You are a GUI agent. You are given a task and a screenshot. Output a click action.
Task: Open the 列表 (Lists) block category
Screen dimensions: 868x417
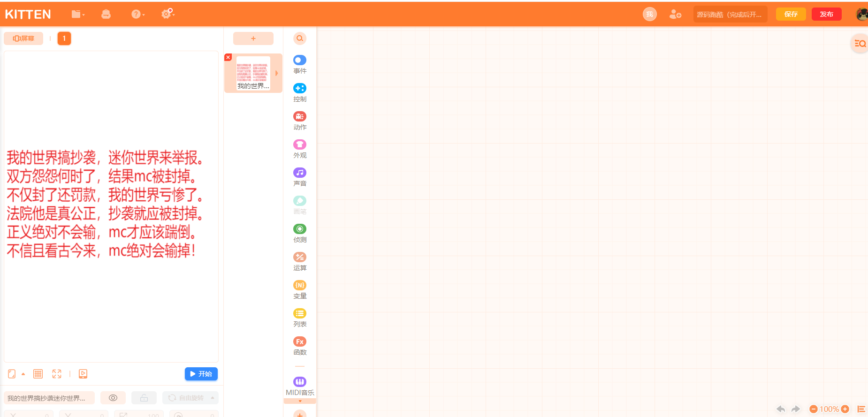pos(300,318)
